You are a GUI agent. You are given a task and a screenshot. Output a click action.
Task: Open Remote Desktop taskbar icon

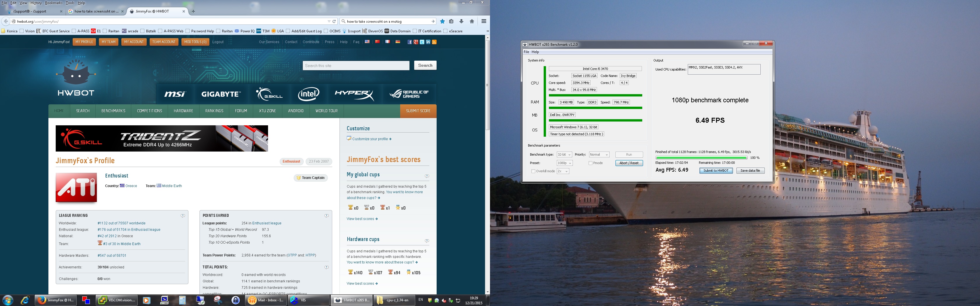click(x=200, y=300)
